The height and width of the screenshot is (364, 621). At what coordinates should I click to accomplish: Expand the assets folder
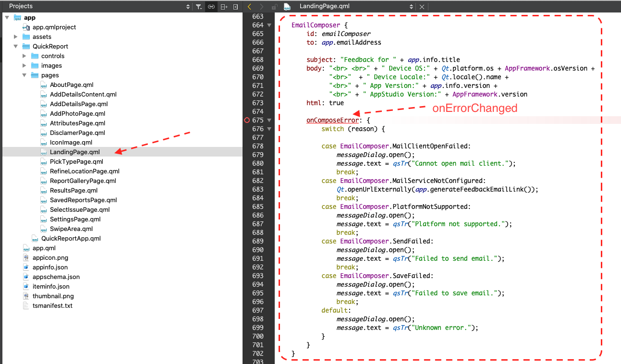click(16, 36)
